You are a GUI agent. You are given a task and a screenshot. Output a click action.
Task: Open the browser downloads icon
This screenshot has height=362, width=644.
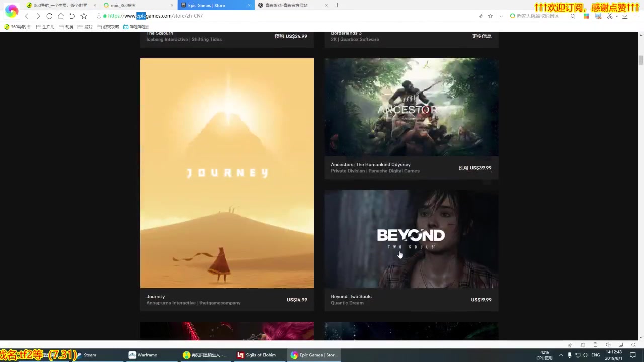[625, 16]
